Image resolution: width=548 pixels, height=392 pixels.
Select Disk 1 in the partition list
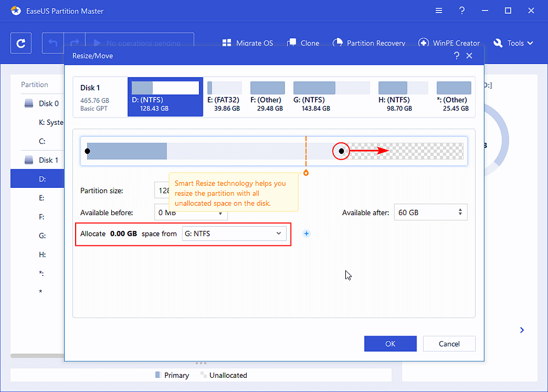42,160
